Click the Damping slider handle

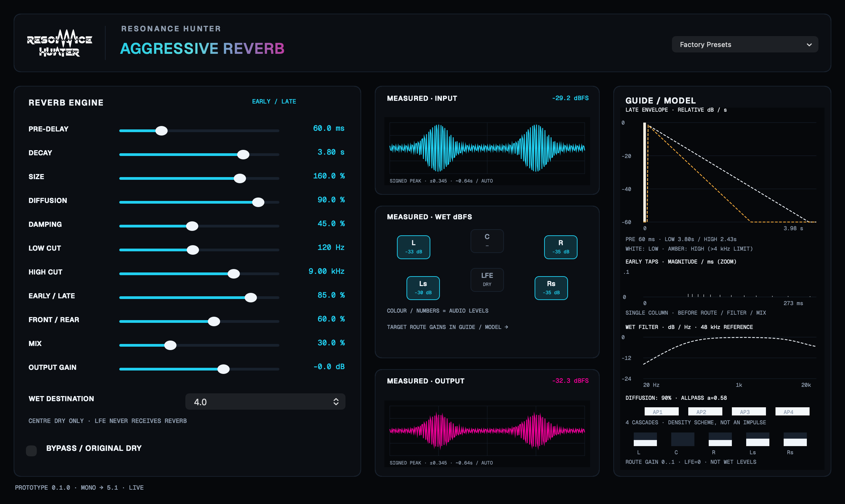pos(192,226)
